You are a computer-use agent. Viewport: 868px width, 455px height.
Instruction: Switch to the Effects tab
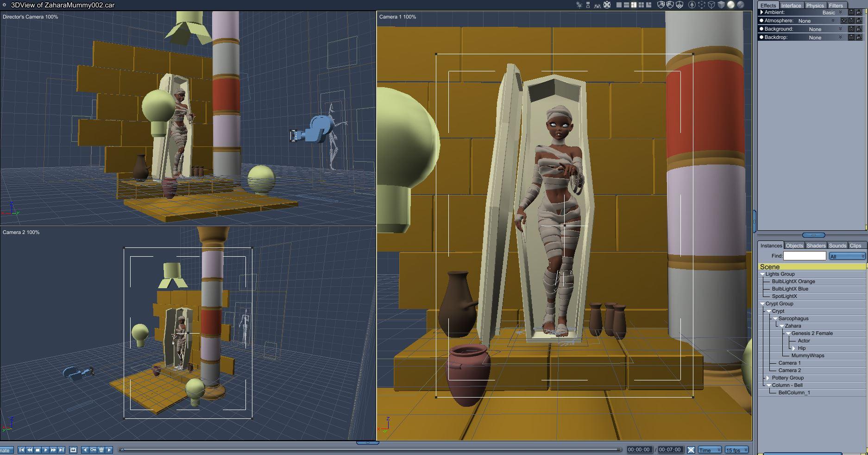tap(768, 6)
